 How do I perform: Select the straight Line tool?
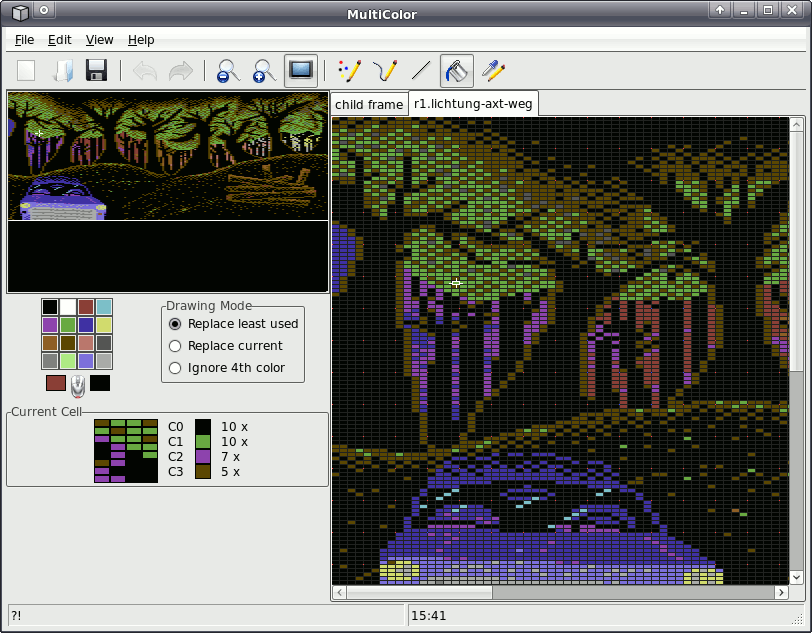click(421, 70)
